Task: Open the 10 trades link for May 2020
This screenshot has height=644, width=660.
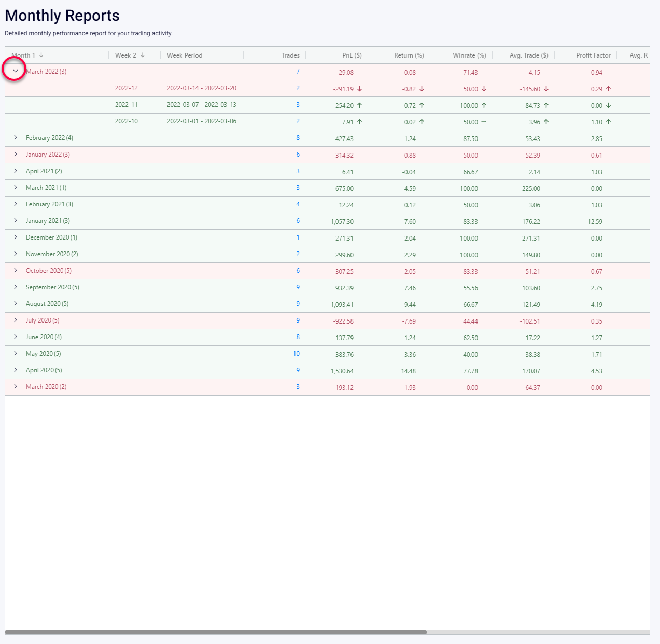Action: (x=296, y=354)
